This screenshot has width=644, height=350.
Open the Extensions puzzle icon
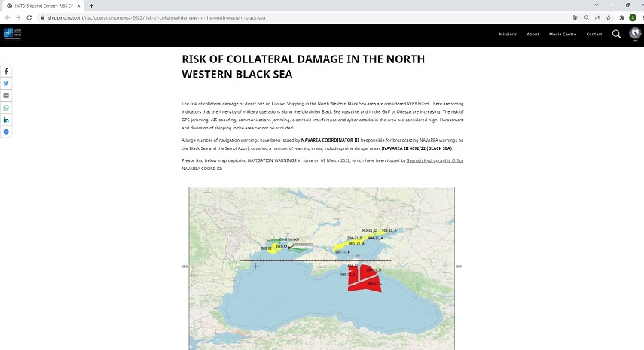point(622,17)
